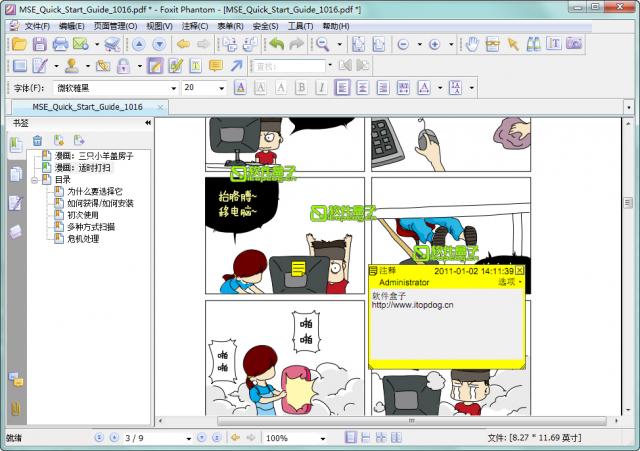Select the Hand tool
Screen dimensions: 640x451
click(472, 44)
